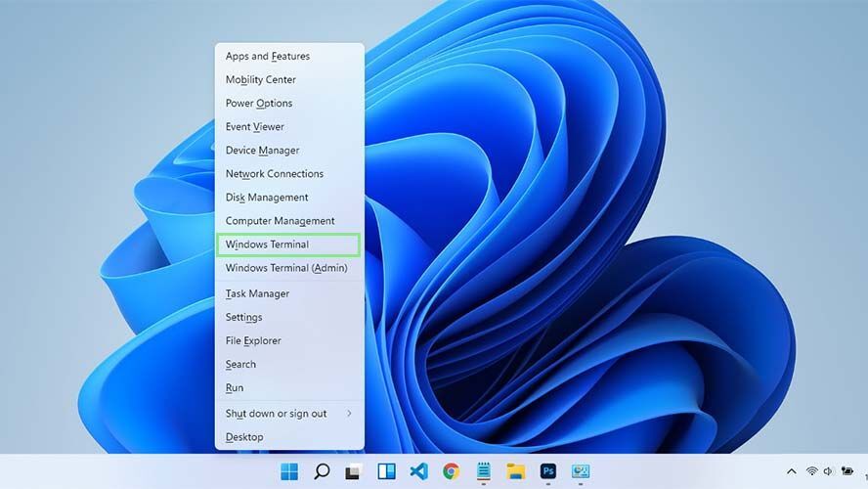Open Google Chrome from the taskbar
Screen dimensions: 868x489
[451, 471]
